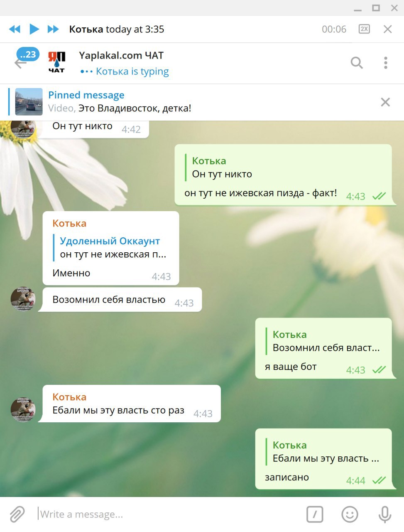Screen dimensions: 404x532
Task: Dismiss the pinned message bar
Action: click(385, 102)
